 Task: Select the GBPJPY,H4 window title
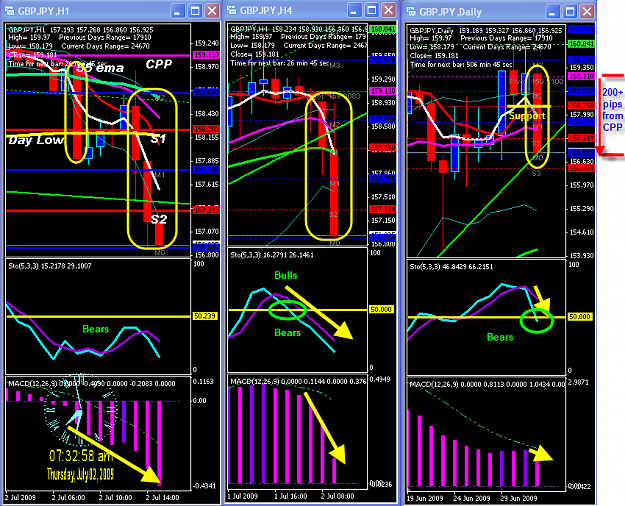coord(266,10)
